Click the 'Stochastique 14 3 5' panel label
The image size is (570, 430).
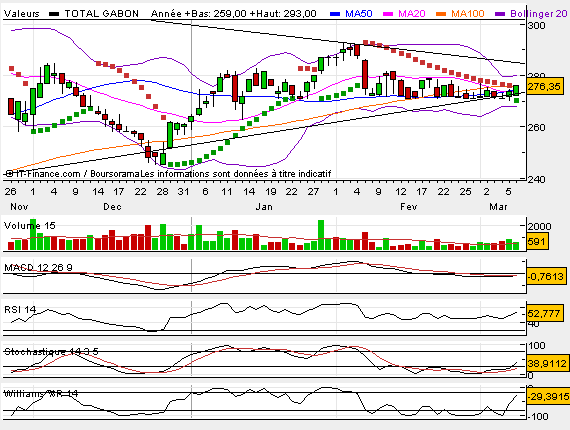pos(51,351)
